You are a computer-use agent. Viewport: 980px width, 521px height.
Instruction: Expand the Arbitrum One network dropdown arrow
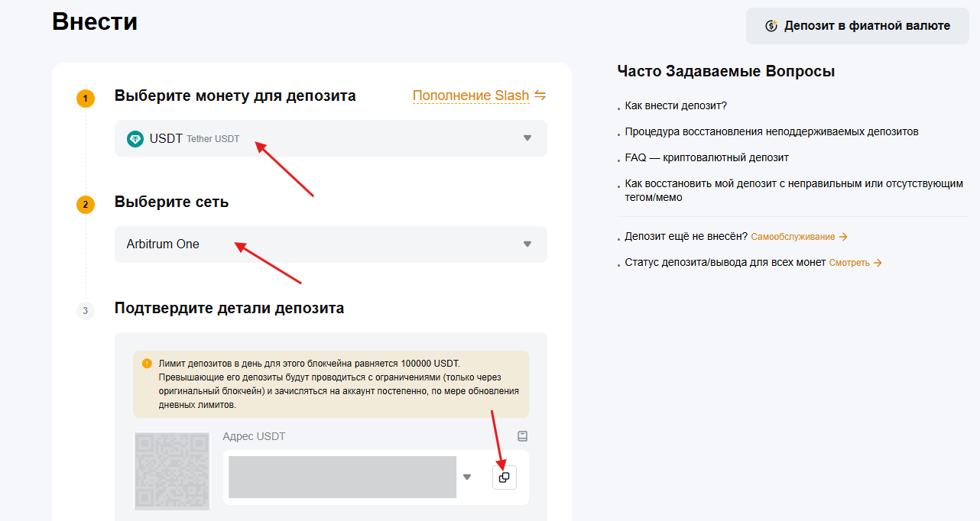click(x=527, y=244)
